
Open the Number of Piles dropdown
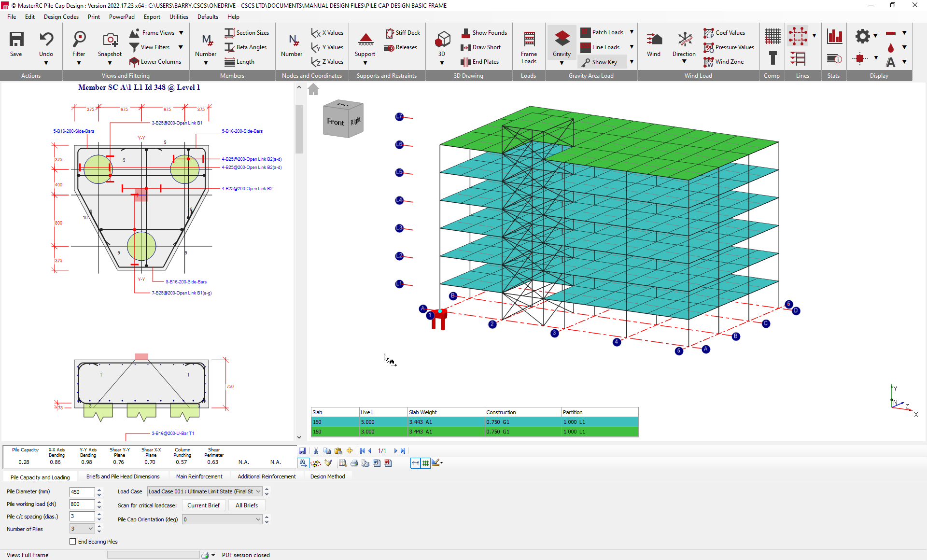pos(90,529)
